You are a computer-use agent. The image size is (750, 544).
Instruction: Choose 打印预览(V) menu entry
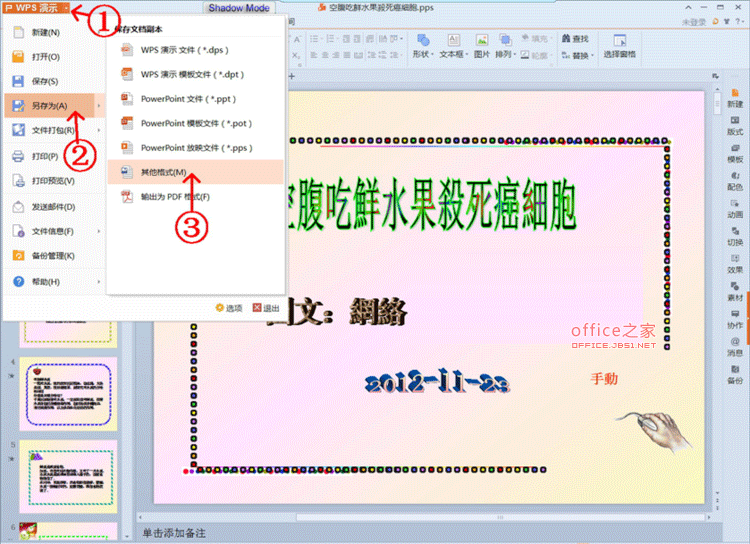(x=54, y=181)
